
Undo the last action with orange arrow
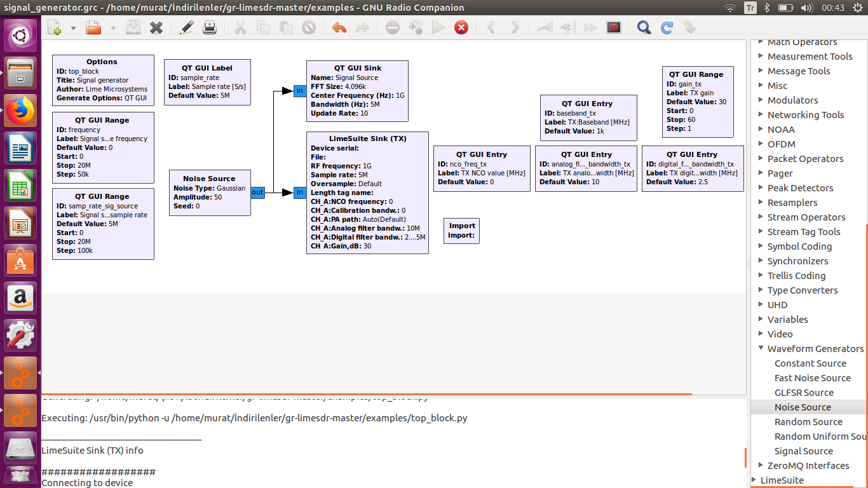tap(339, 28)
